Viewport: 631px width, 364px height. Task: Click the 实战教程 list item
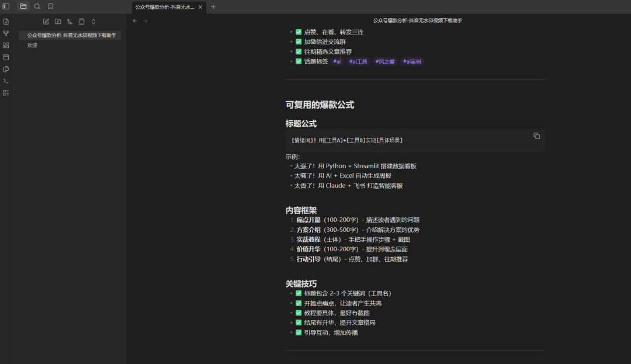point(353,240)
